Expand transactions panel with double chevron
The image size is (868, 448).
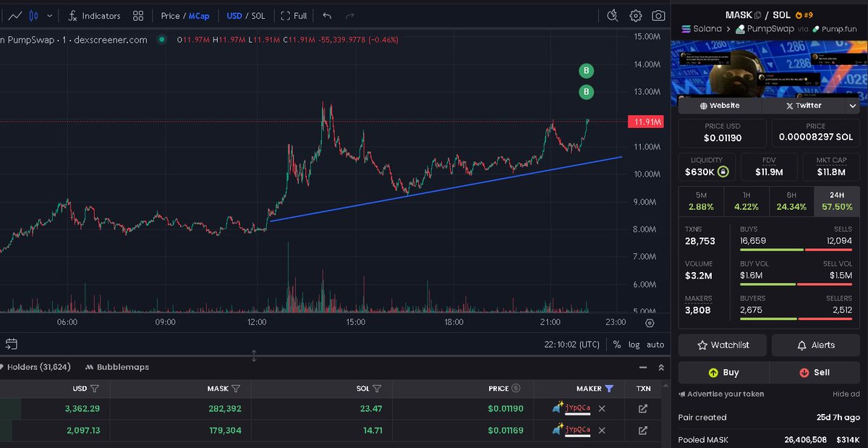(x=660, y=368)
